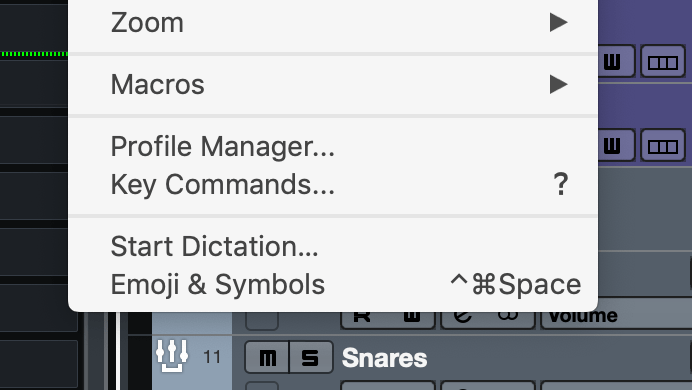Click the Snares group channel mixer icon
This screenshot has height=390, width=692.
(172, 356)
